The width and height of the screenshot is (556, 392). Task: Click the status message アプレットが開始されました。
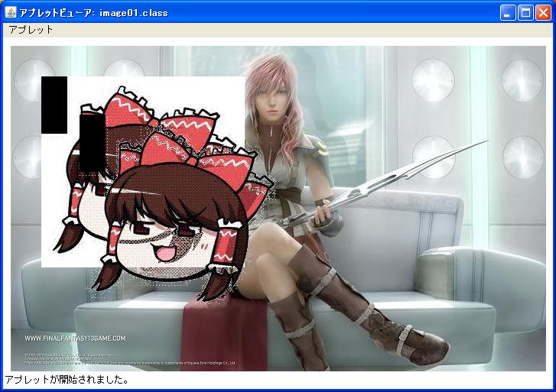point(67,380)
